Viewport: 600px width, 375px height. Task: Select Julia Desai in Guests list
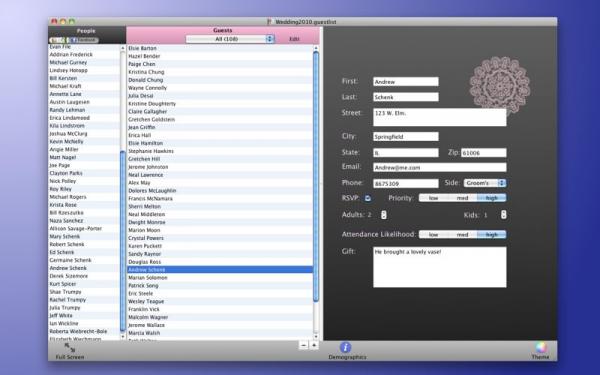coord(220,96)
